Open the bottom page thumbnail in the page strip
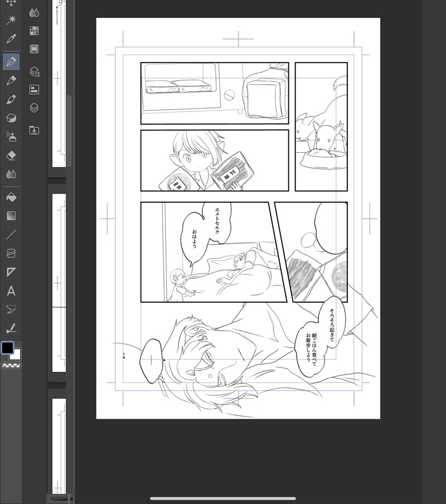Viewport: 446px width, 504px height. pos(59,447)
